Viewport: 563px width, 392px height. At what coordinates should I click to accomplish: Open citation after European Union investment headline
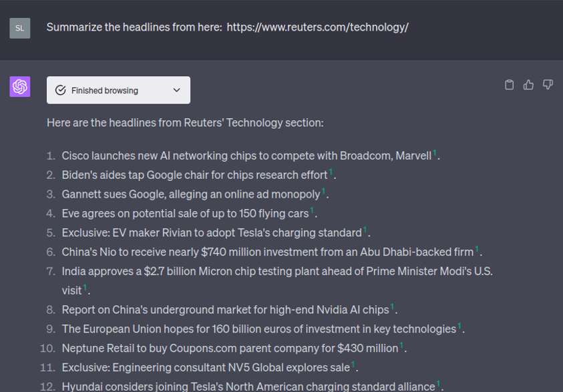[459, 327]
